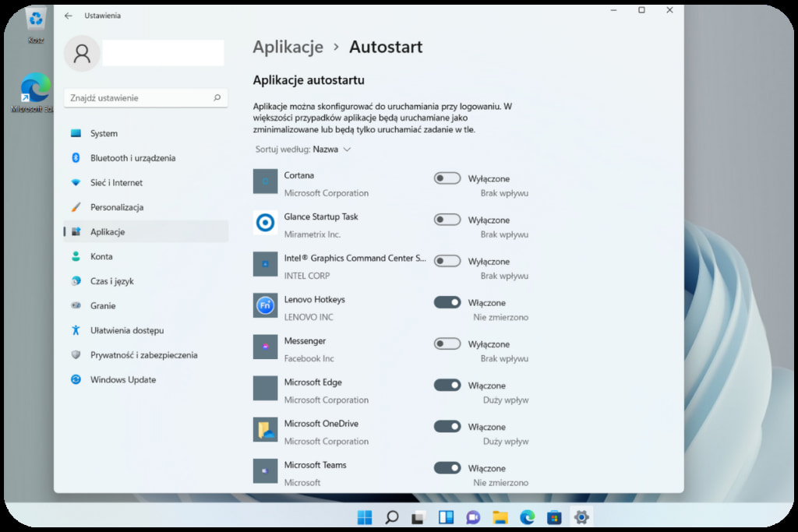This screenshot has height=532, width=798.
Task: Select Aplikacje in sidebar
Action: [146, 231]
